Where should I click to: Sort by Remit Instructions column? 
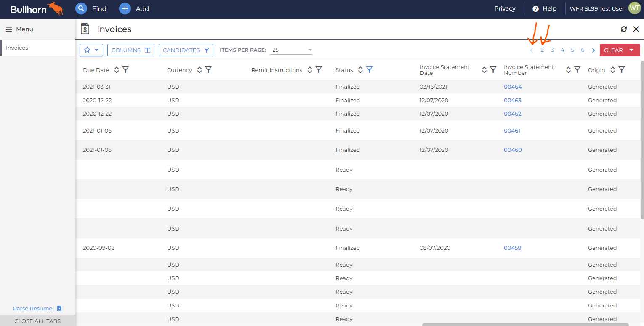tap(310, 70)
